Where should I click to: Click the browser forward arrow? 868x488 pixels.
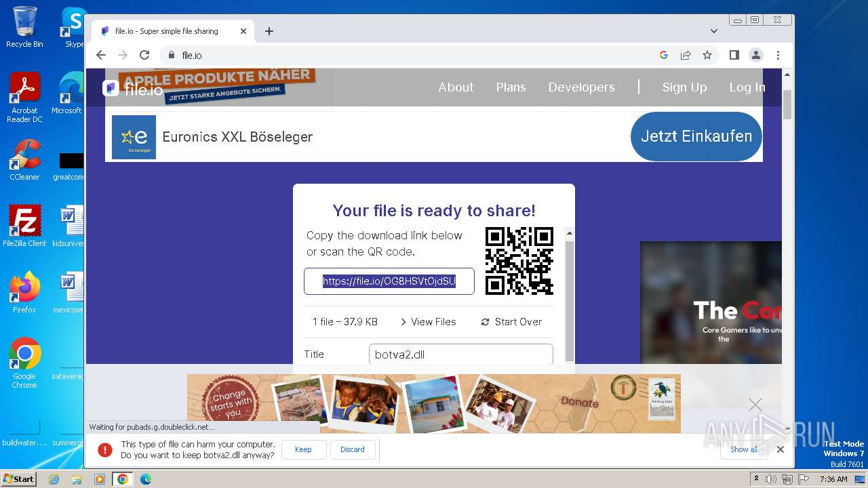(123, 55)
